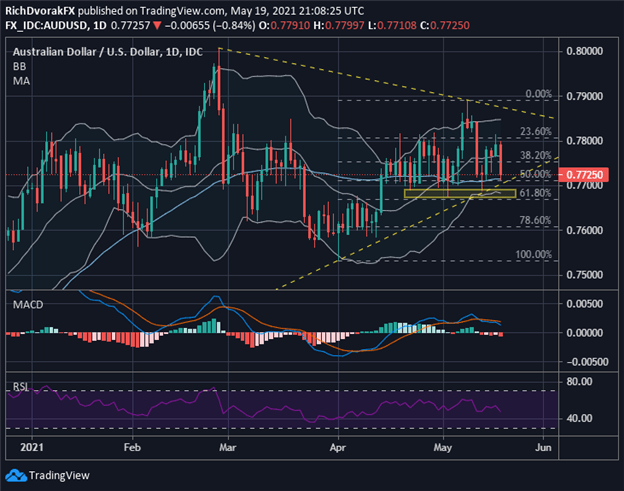Click the 'May 19, 2021 21:08:25 UTC' timestamp
The image size is (624, 491).
[x=297, y=11]
